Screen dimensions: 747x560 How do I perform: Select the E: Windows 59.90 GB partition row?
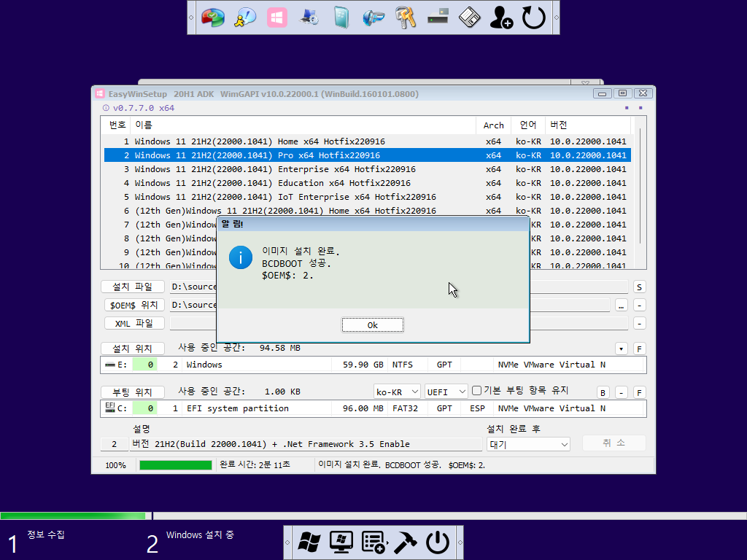[373, 365]
